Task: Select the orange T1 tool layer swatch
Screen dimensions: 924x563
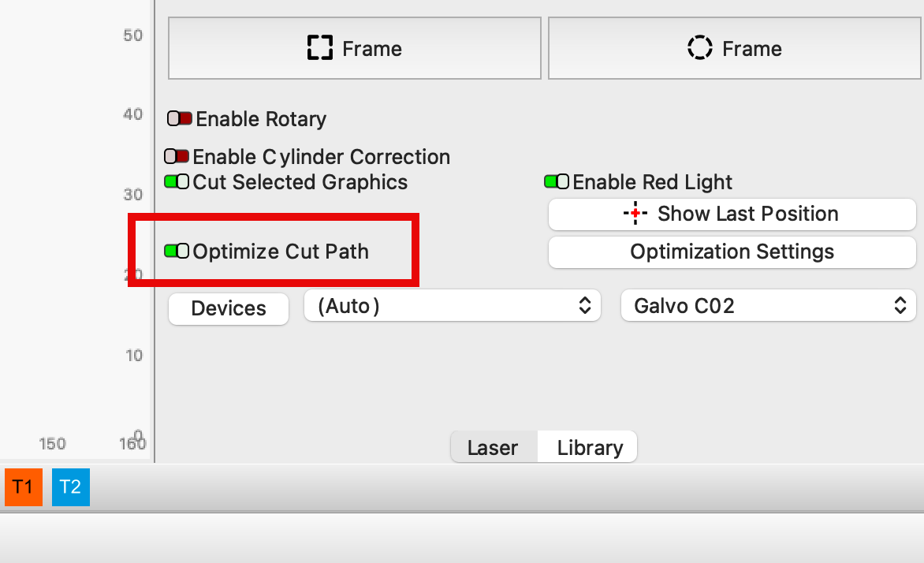Action: [24, 487]
